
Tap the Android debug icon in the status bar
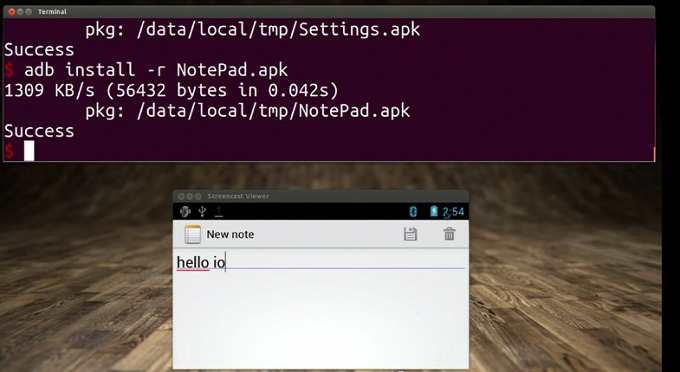[185, 212]
